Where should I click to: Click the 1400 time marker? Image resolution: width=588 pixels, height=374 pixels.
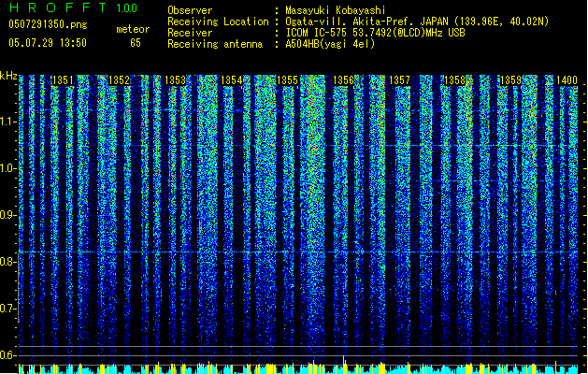pos(566,80)
